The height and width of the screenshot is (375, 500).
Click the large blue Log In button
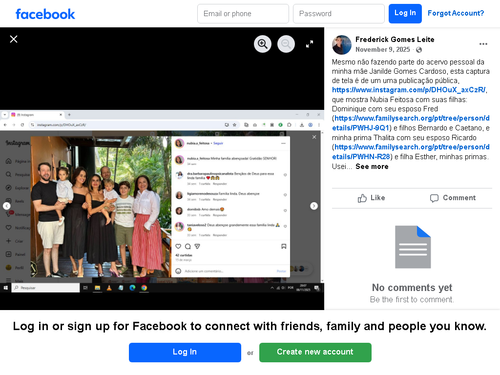pos(185,352)
